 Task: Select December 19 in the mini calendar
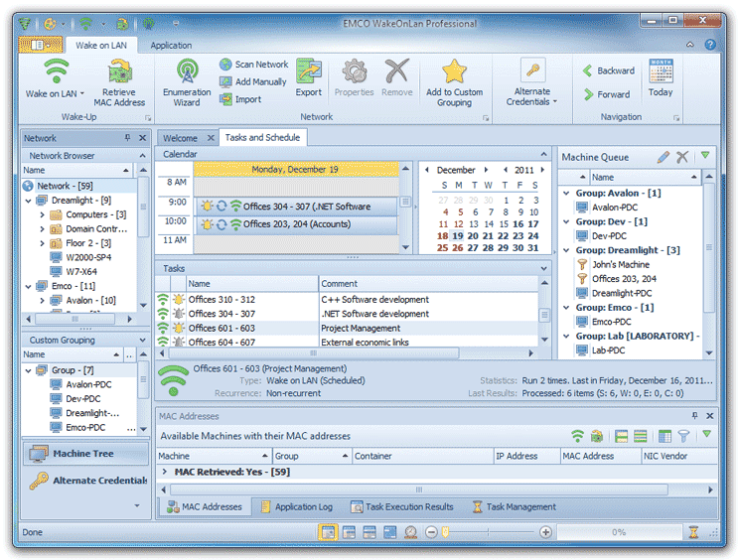[457, 236]
